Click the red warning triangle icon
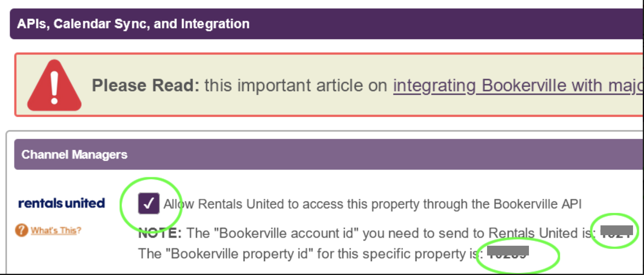 click(54, 85)
